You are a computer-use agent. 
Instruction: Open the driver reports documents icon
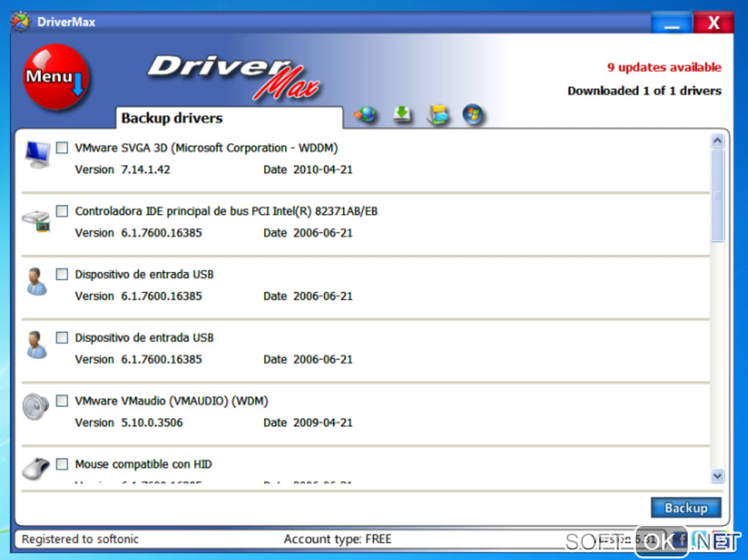point(438,114)
